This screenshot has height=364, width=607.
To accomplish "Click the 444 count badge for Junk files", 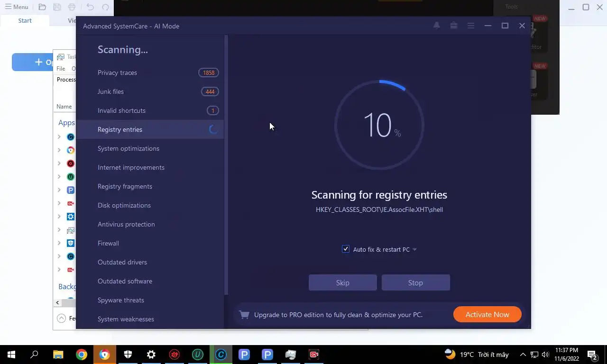I will click(x=210, y=91).
